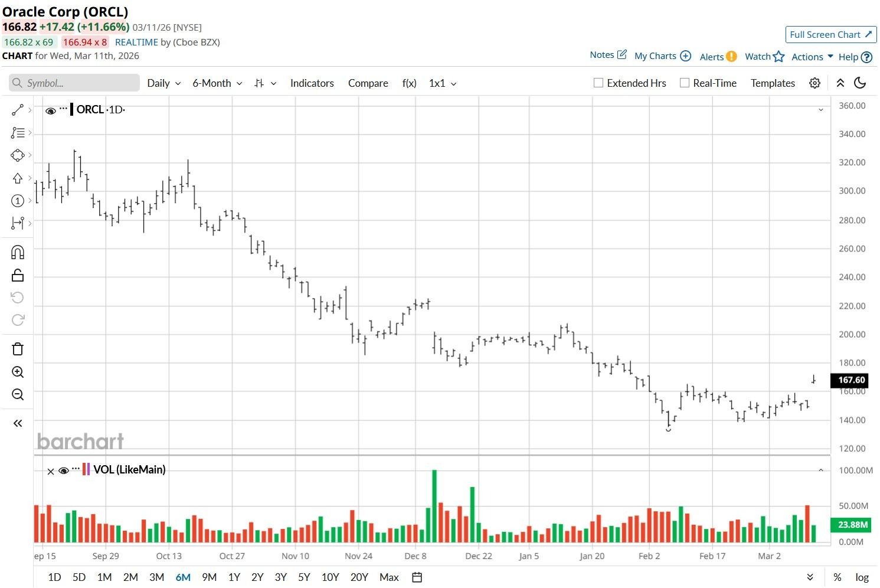Click the undo arrow icon
880x588 pixels.
click(x=18, y=298)
